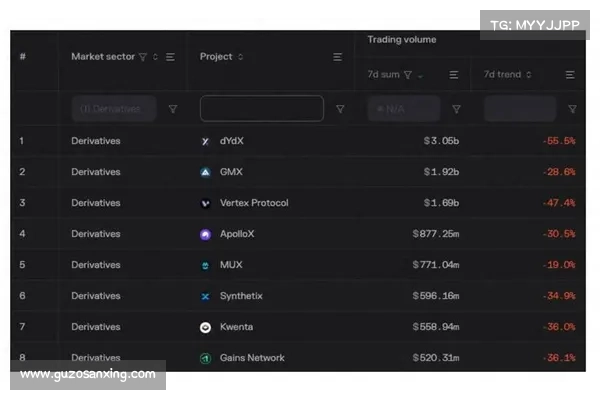Open the 7d sum column menu icon
Viewport: 600px width, 400px height.
coord(453,75)
